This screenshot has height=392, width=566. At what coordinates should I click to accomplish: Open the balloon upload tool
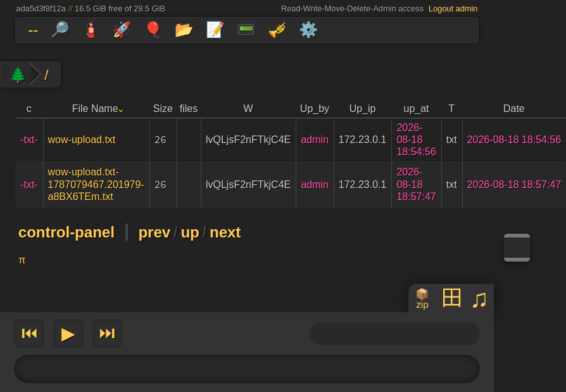tap(153, 30)
